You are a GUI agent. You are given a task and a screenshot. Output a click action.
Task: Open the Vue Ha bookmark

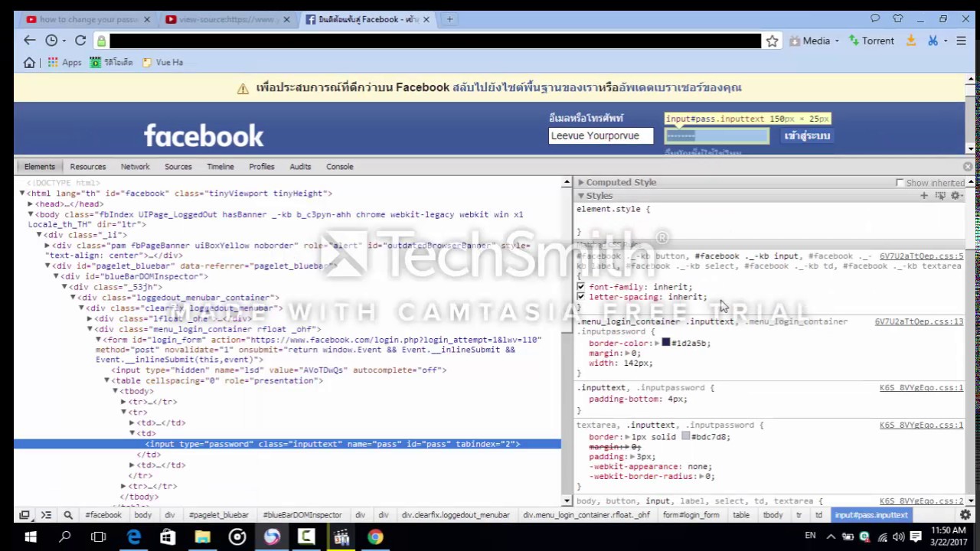(163, 63)
